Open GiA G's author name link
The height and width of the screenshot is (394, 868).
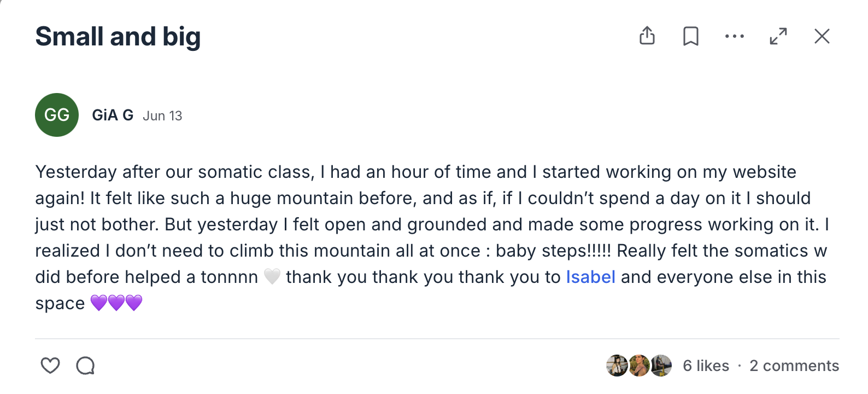(113, 115)
